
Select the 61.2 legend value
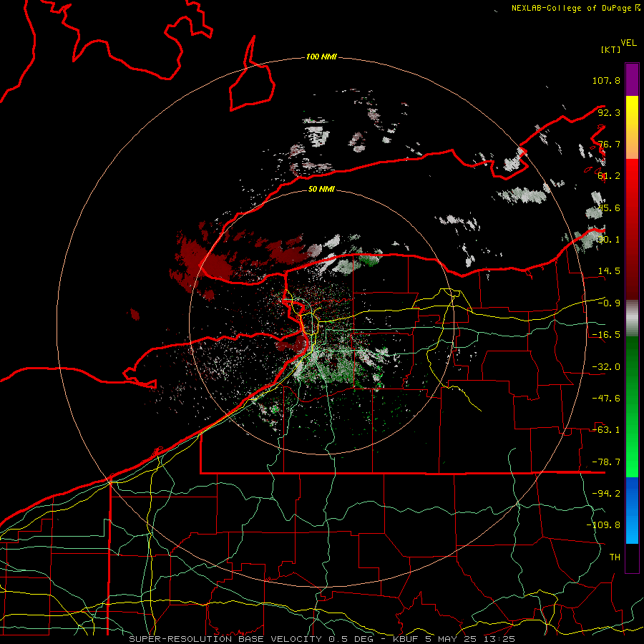click(609, 176)
